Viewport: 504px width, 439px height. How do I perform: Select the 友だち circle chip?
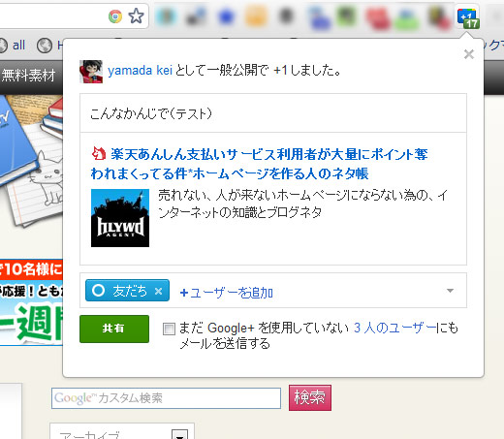(x=127, y=291)
